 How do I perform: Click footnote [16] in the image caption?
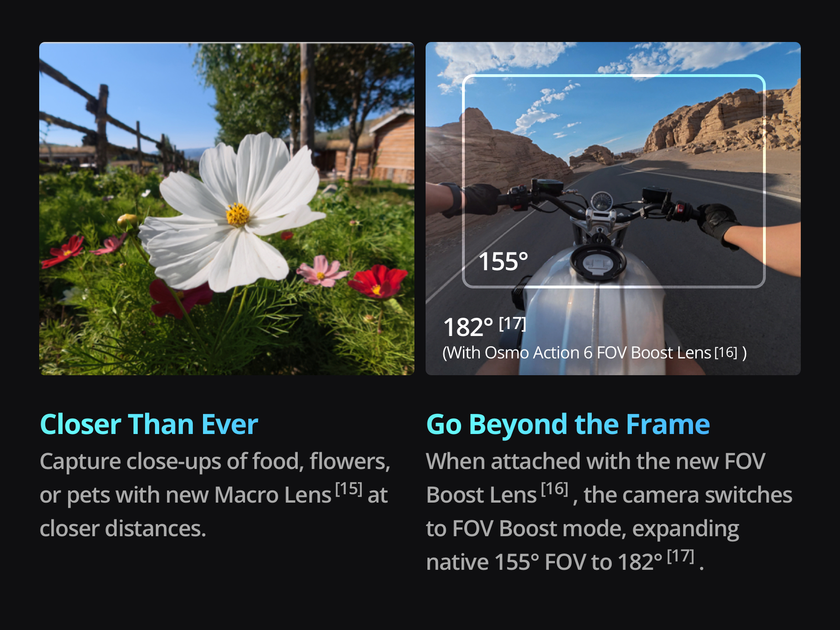726,352
